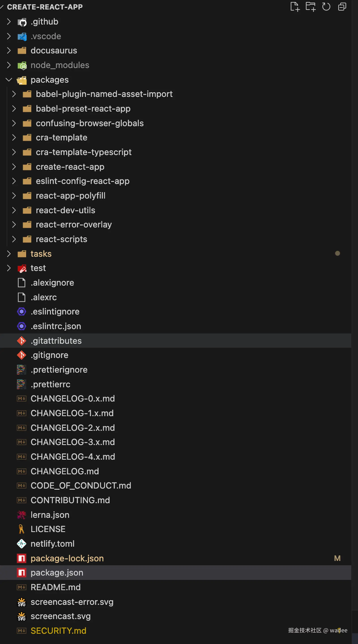Open CHANGELOG-4.x.md file
The image size is (358, 644).
[72, 457]
